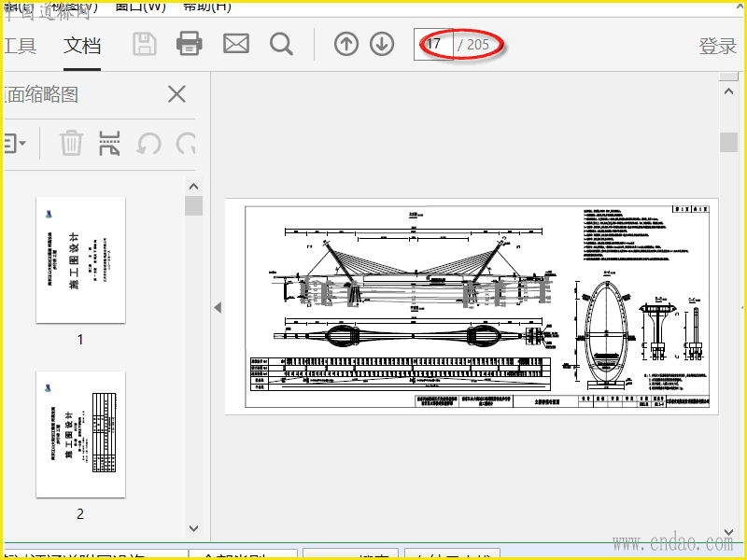Image resolution: width=747 pixels, height=560 pixels.
Task: Close the page thumbnails panel
Action: 176,94
